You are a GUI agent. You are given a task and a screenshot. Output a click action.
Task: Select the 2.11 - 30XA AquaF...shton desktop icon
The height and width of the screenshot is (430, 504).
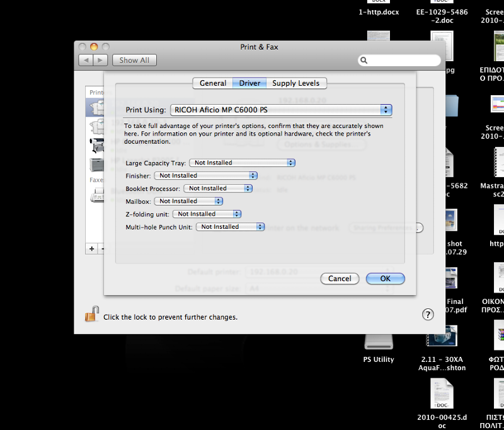tap(442, 336)
